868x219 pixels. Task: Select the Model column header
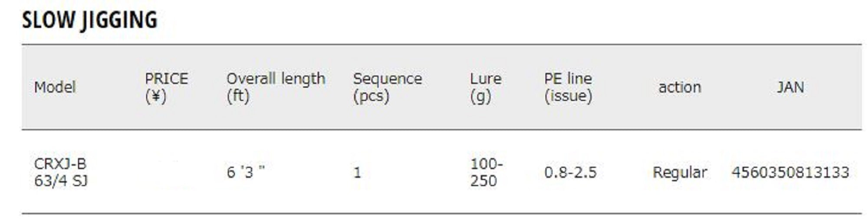(x=55, y=87)
